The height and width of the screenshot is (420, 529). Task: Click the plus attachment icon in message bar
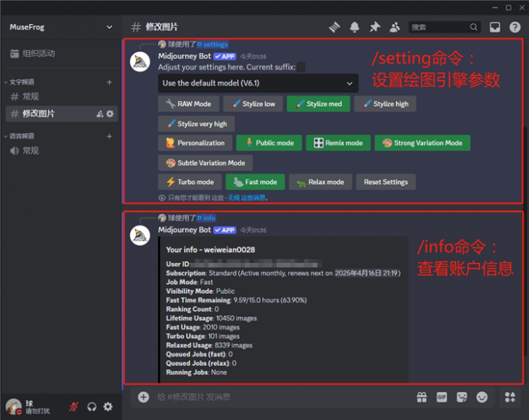point(143,397)
